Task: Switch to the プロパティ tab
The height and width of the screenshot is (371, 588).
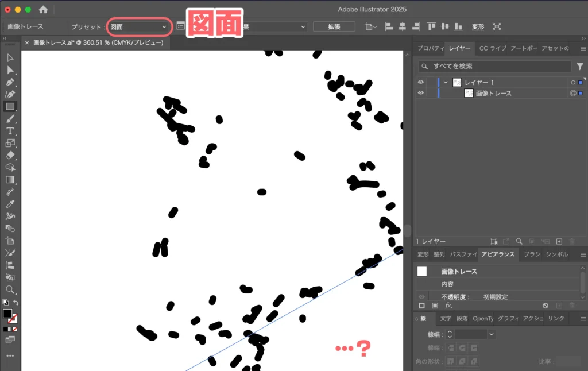Action: pyautogui.click(x=431, y=48)
